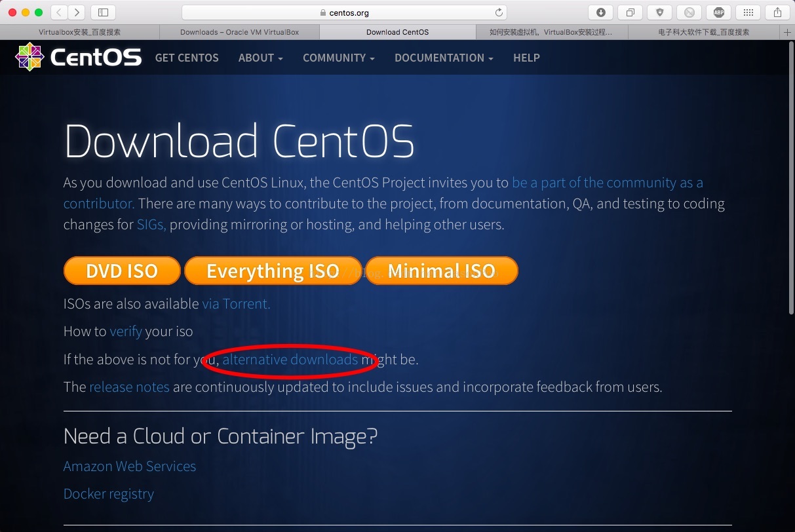Click the DVD ISO button
The height and width of the screenshot is (532, 795).
[122, 271]
